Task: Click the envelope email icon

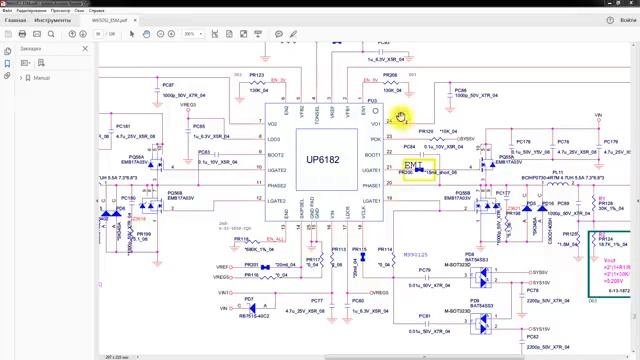Action: click(37, 34)
